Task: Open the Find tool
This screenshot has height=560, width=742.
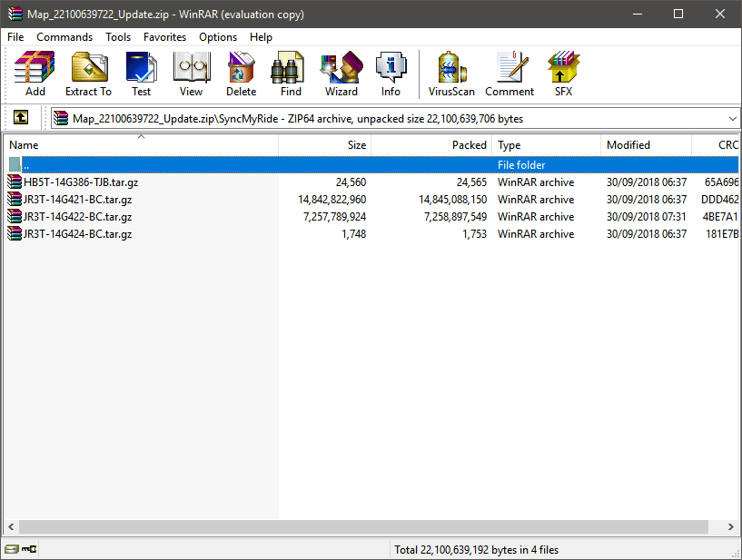Action: pos(291,74)
